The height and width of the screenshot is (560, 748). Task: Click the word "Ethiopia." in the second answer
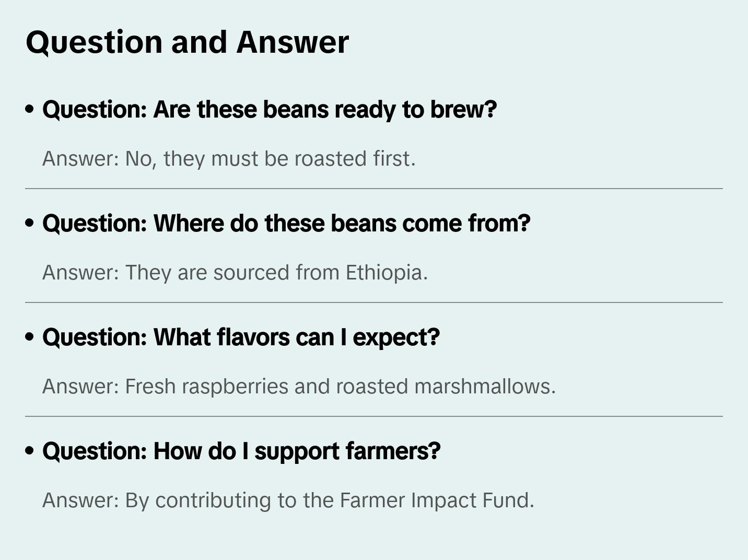pos(387,273)
